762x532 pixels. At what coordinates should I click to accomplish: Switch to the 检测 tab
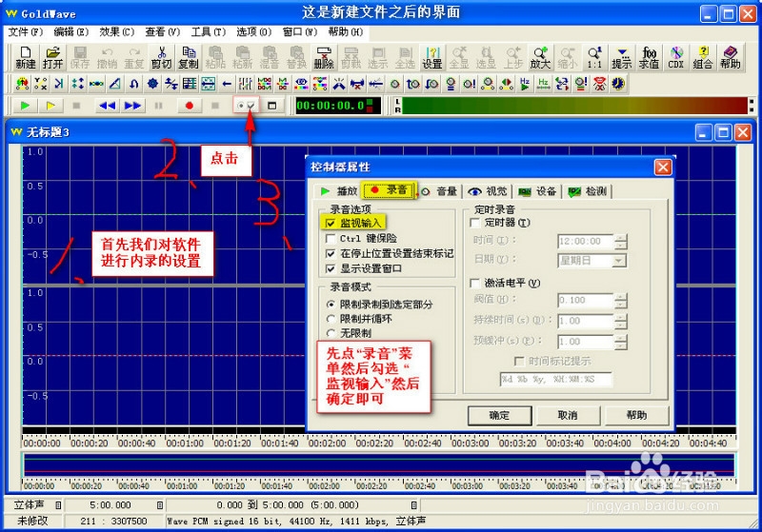[587, 191]
